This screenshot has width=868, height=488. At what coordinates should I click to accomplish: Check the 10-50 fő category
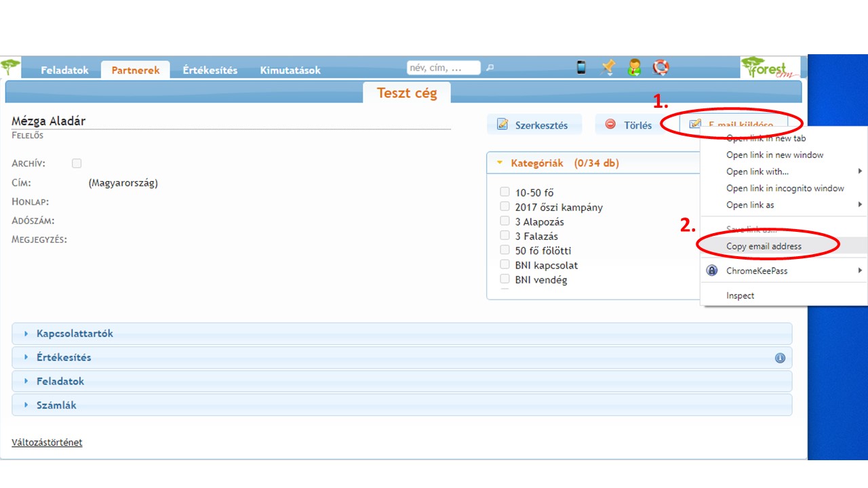coord(505,192)
